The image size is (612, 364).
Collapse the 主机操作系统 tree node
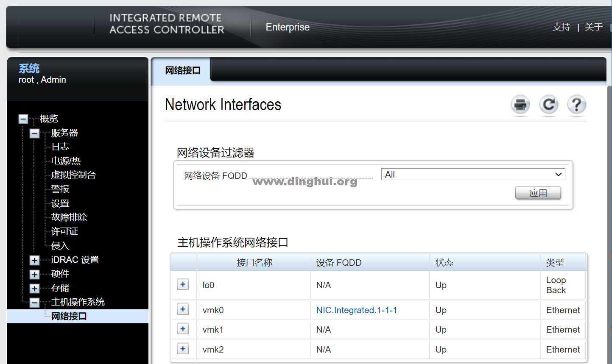(x=34, y=303)
